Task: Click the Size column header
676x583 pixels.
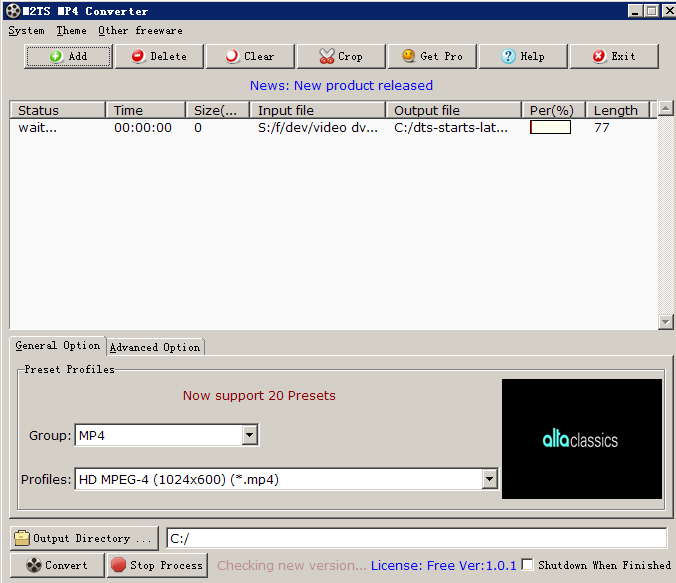Action: tap(218, 110)
